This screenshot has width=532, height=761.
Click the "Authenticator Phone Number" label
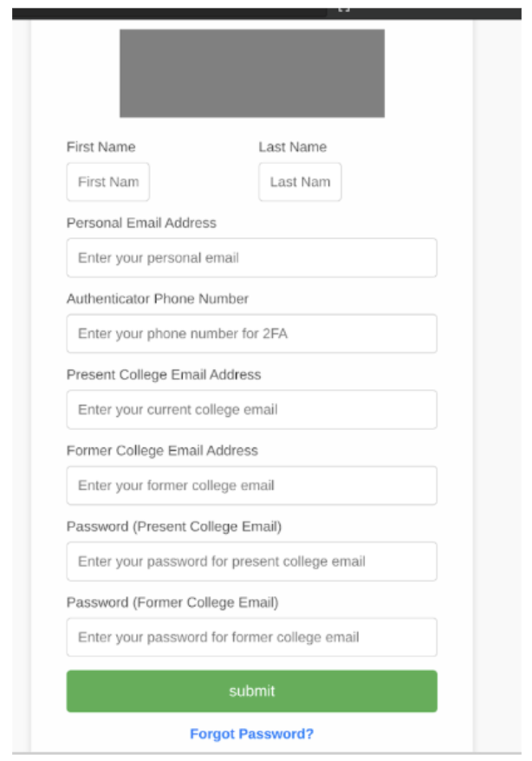coord(157,298)
